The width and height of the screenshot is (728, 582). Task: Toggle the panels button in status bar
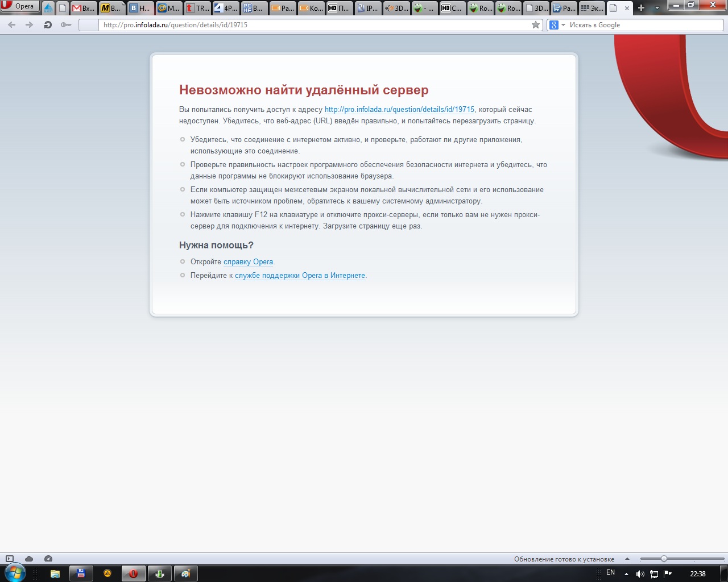tap(10, 559)
